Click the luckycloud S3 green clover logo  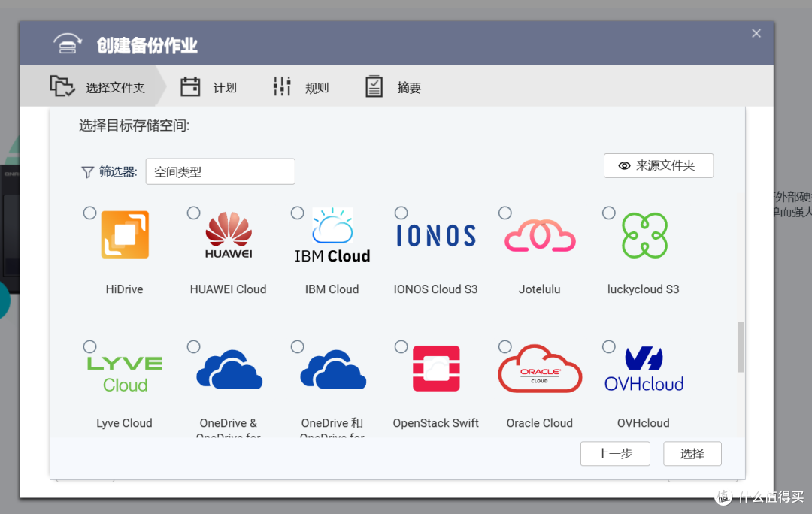pos(645,235)
